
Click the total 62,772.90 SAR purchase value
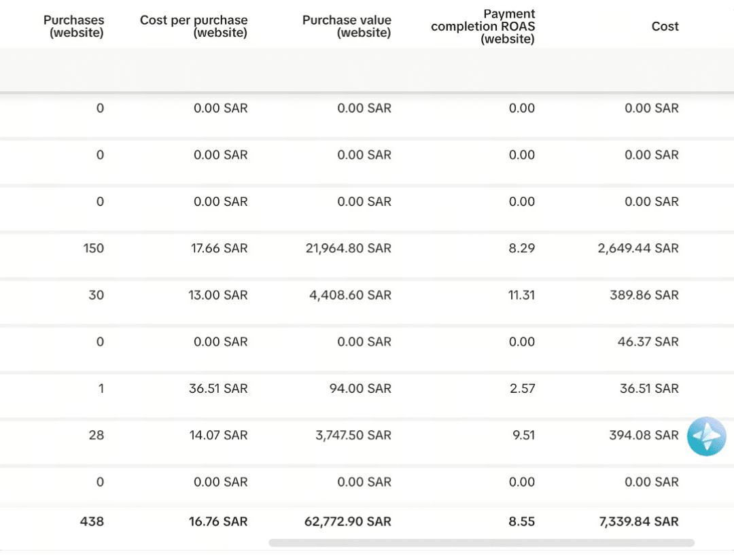coord(347,522)
